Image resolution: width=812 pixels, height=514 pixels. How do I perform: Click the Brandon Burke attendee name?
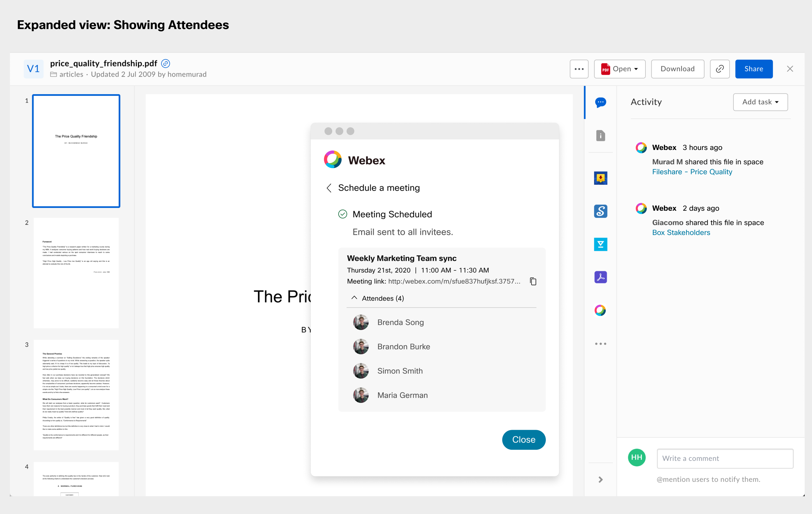(404, 346)
